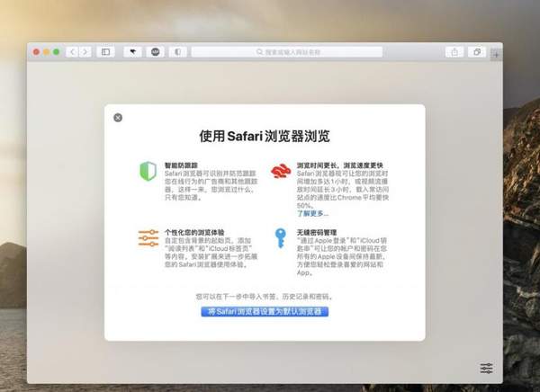540x392 pixels.
Task: Click the 浏览时间更长，浏览速度更快 heading
Action: (x=340, y=165)
